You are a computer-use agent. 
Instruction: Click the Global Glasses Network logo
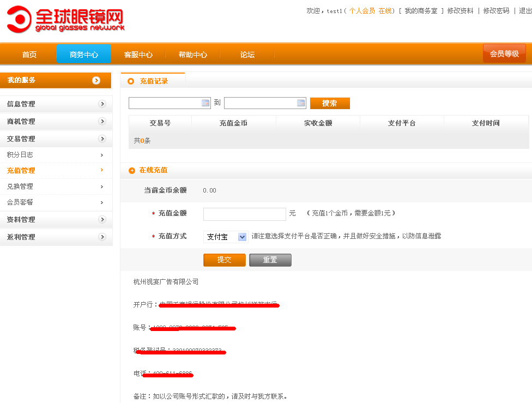pyautogui.click(x=65, y=20)
